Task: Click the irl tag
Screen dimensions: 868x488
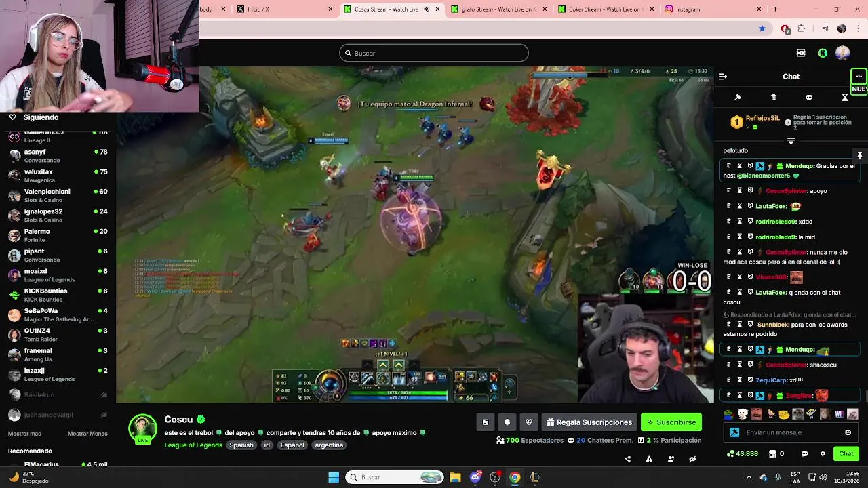Action: pyautogui.click(x=267, y=445)
